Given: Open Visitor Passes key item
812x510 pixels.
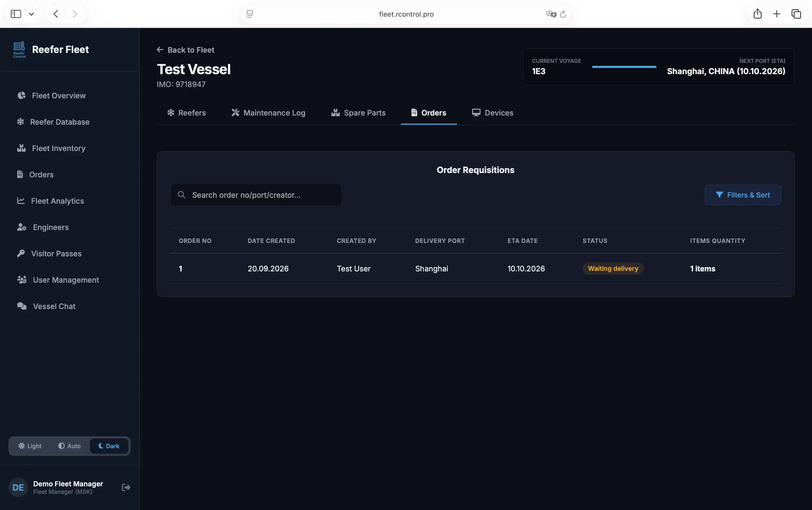Looking at the screenshot, I should (x=49, y=253).
